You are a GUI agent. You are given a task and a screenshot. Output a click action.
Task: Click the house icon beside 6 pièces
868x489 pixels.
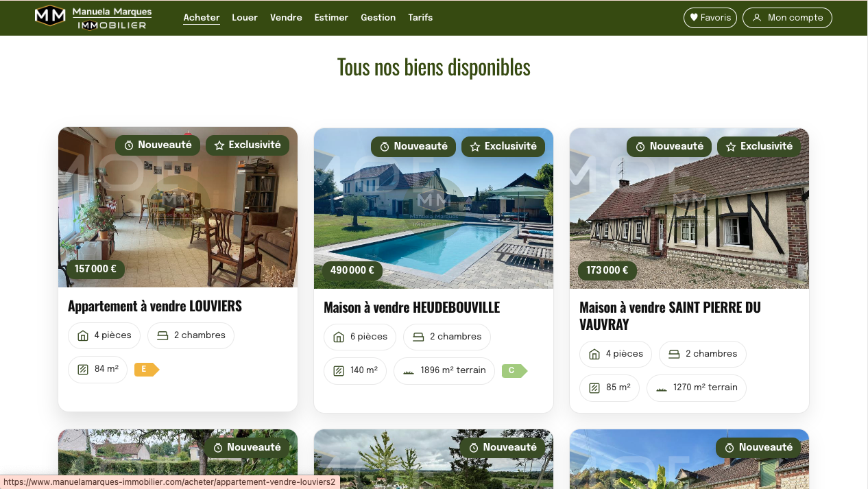click(x=339, y=337)
